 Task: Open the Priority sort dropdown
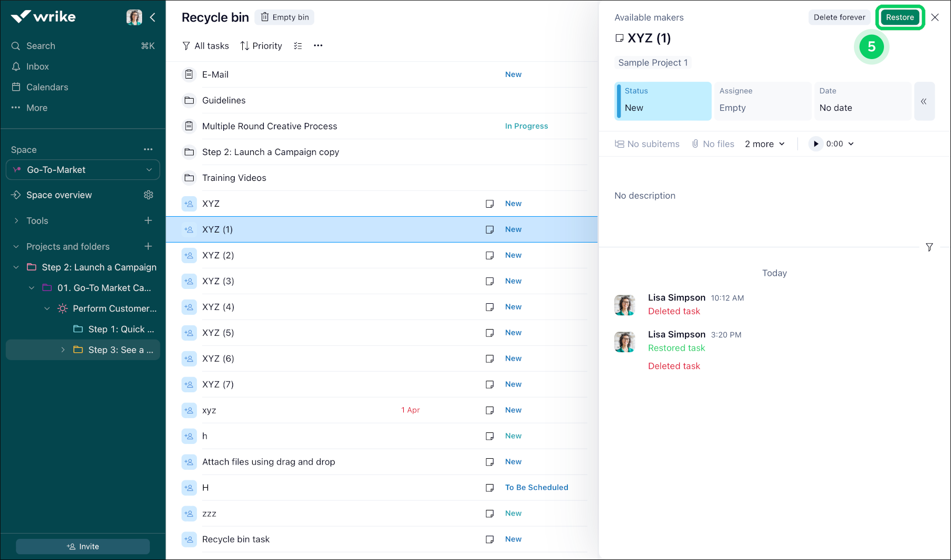pos(261,46)
